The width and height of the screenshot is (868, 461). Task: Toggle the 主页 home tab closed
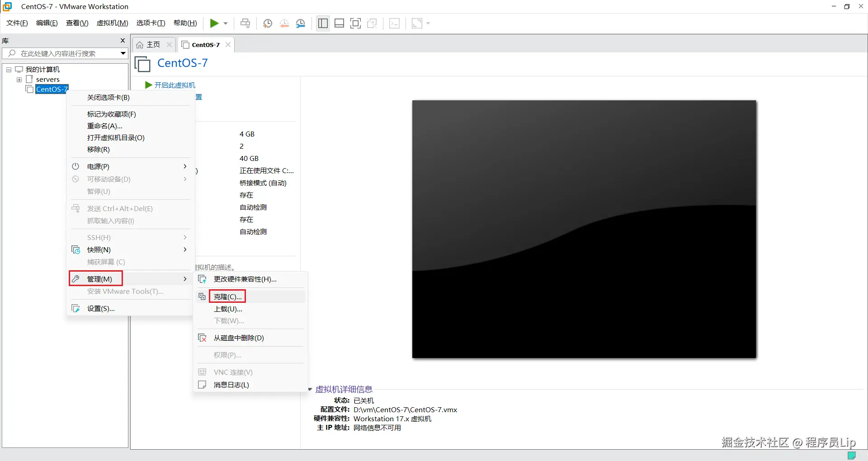(x=169, y=44)
